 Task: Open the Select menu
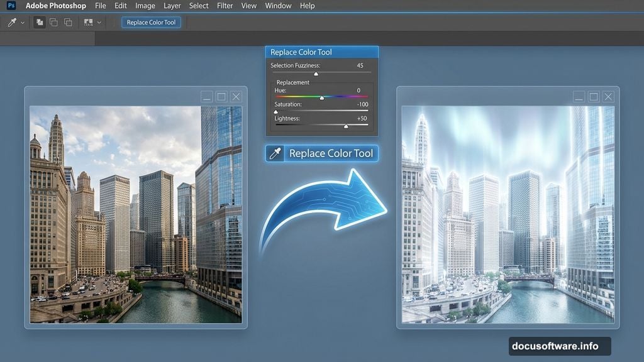tap(198, 6)
